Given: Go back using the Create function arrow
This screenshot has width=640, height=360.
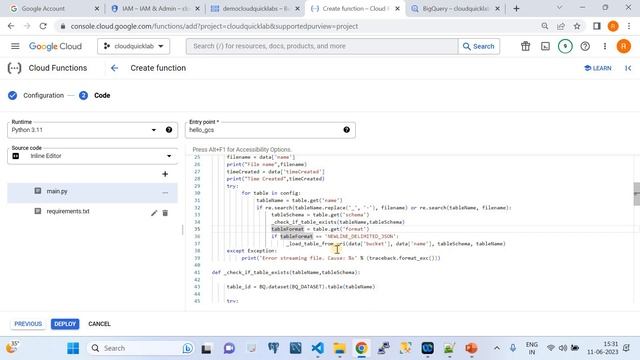Looking at the screenshot, I should [114, 68].
